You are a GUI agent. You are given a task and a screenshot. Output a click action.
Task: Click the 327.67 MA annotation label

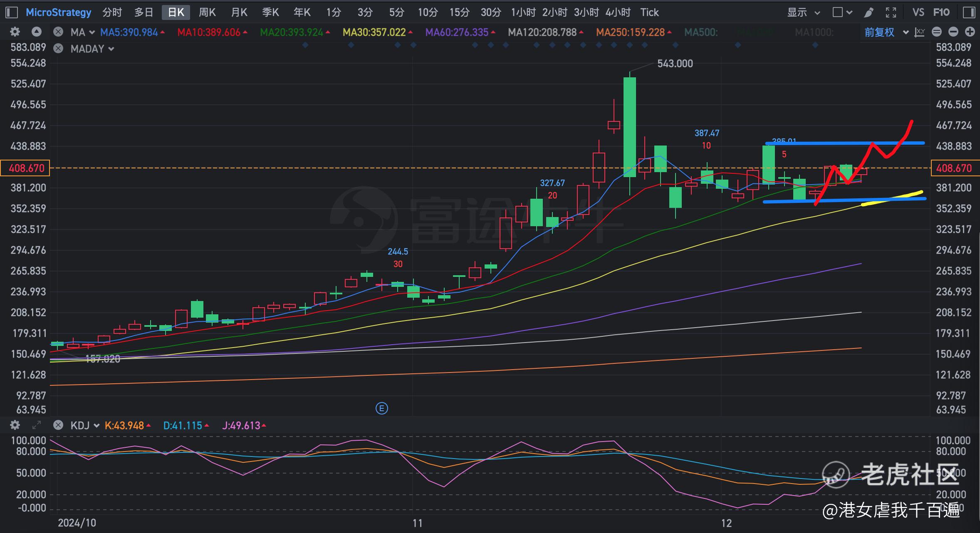[552, 183]
